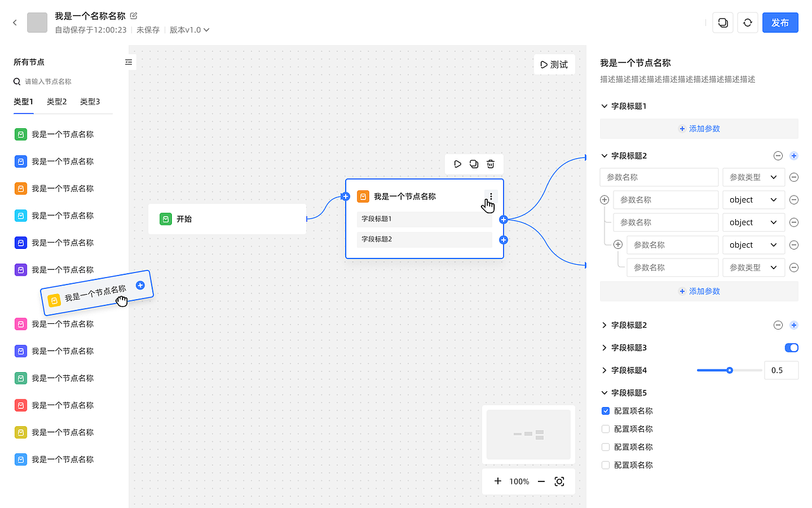Click blue plus on collapsed 字段标题2 row
This screenshot has width=812, height=508.
[x=794, y=325]
